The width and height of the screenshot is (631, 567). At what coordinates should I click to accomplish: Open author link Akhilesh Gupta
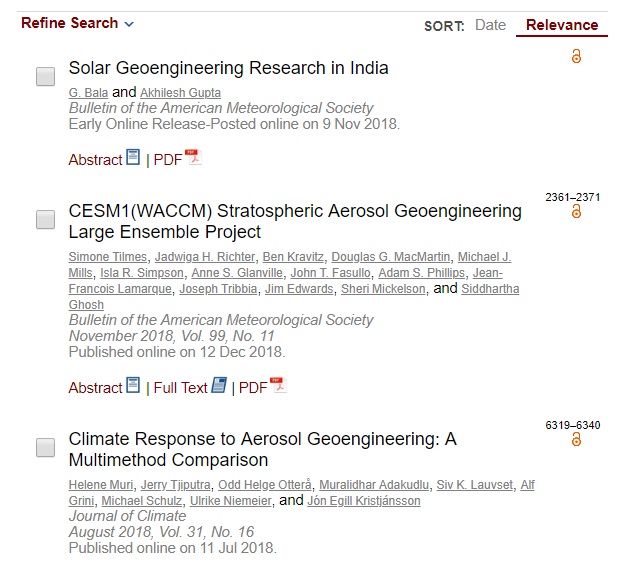[x=180, y=93]
